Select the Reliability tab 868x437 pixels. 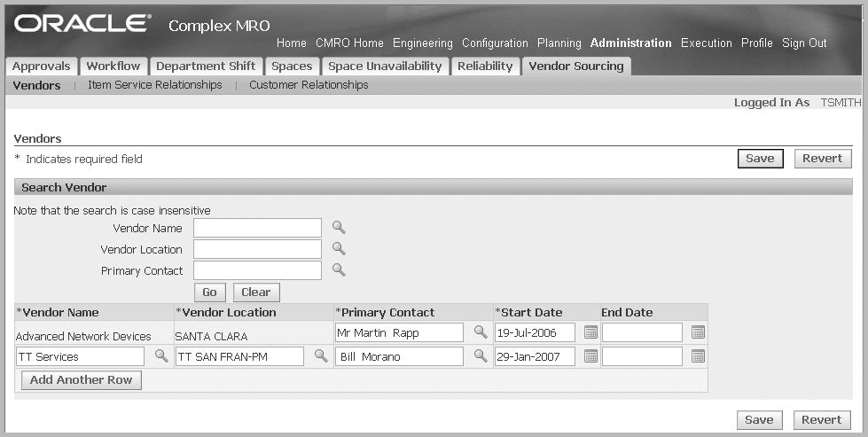pyautogui.click(x=485, y=66)
